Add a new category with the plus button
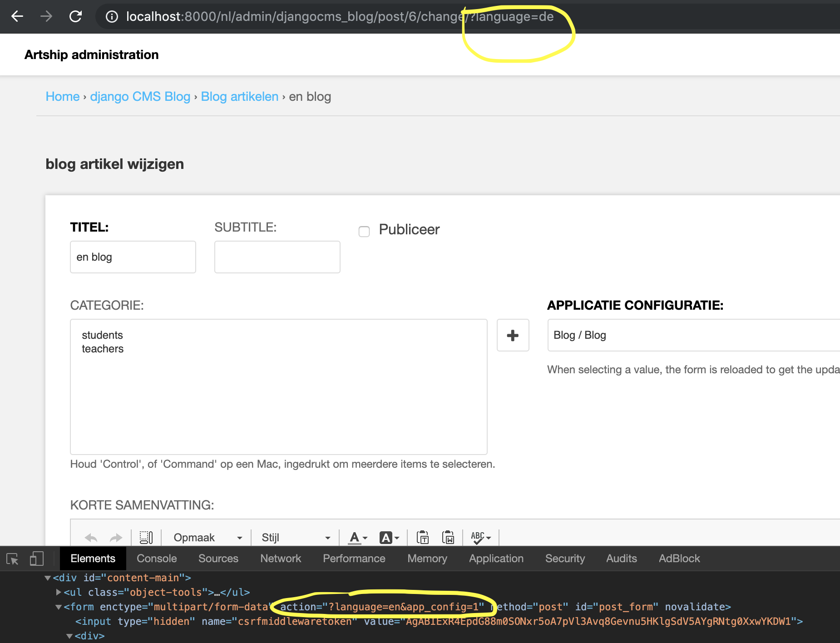The width and height of the screenshot is (840, 643). pos(513,335)
